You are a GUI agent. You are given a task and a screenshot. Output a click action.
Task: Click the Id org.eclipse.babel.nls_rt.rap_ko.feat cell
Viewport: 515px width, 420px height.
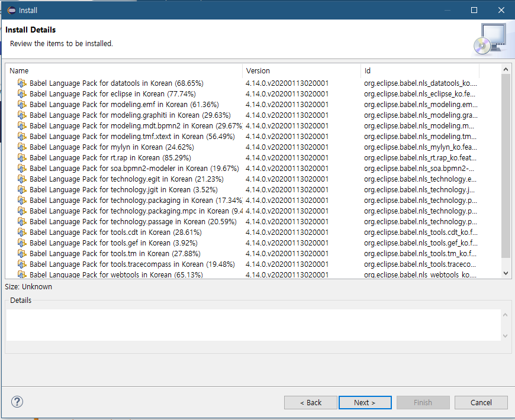(420, 158)
